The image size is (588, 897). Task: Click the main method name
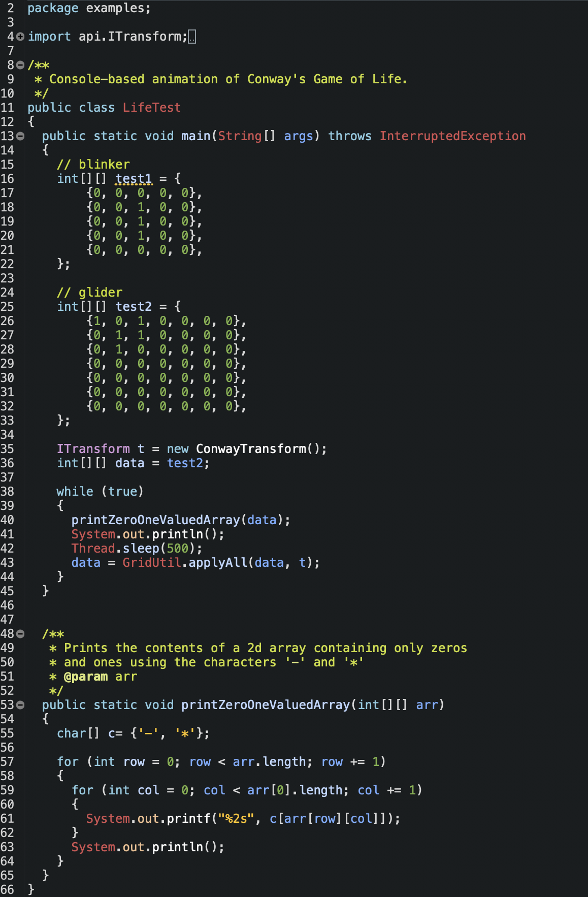pyautogui.click(x=196, y=136)
